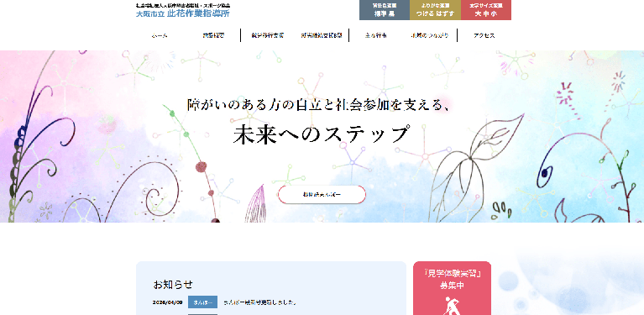Image resolution: width=644 pixels, height=315 pixels.
Task: Open the 施設概要 menu item
Action: coord(213,35)
